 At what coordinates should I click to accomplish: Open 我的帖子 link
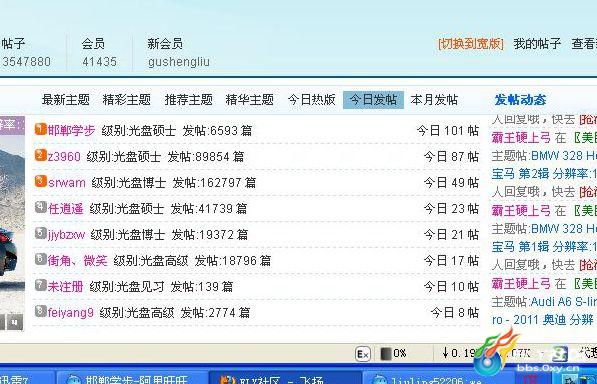pyautogui.click(x=537, y=44)
